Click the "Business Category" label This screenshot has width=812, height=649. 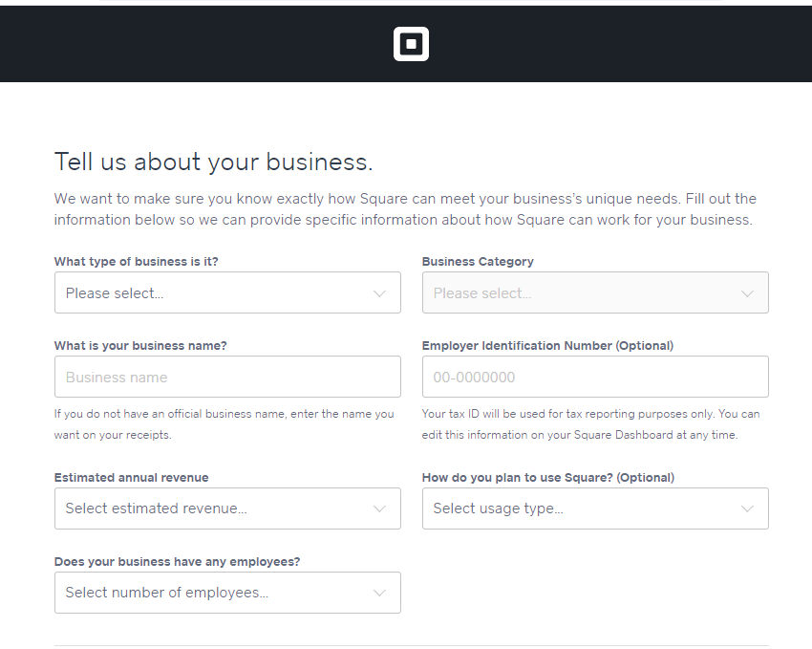tap(478, 262)
